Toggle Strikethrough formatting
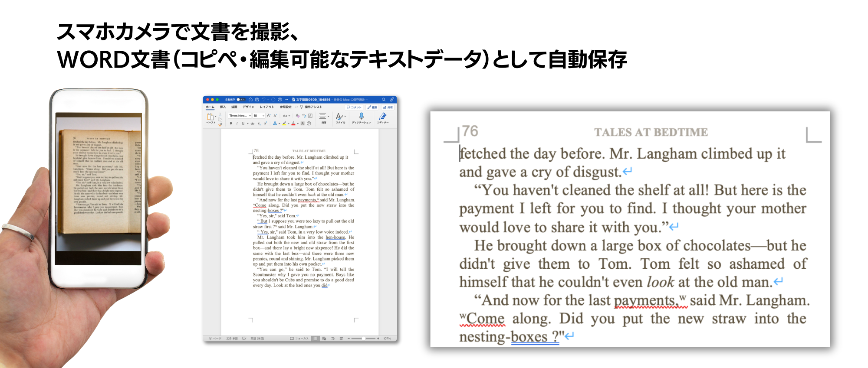 pos(253,124)
